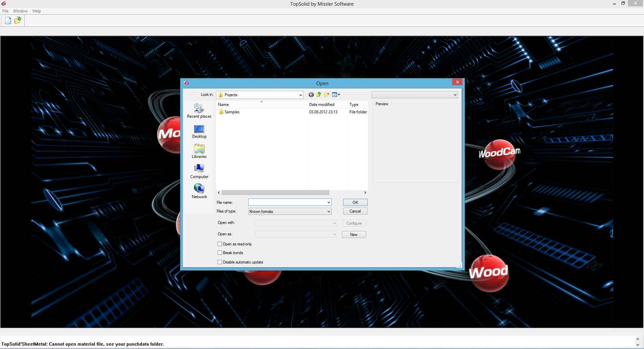Click status bar scroll down arrow
The height and width of the screenshot is (349, 644).
click(638, 345)
